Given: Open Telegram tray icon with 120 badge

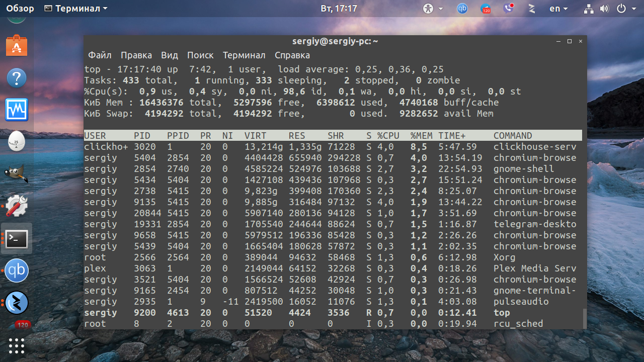Looking at the screenshot, I should [486, 9].
